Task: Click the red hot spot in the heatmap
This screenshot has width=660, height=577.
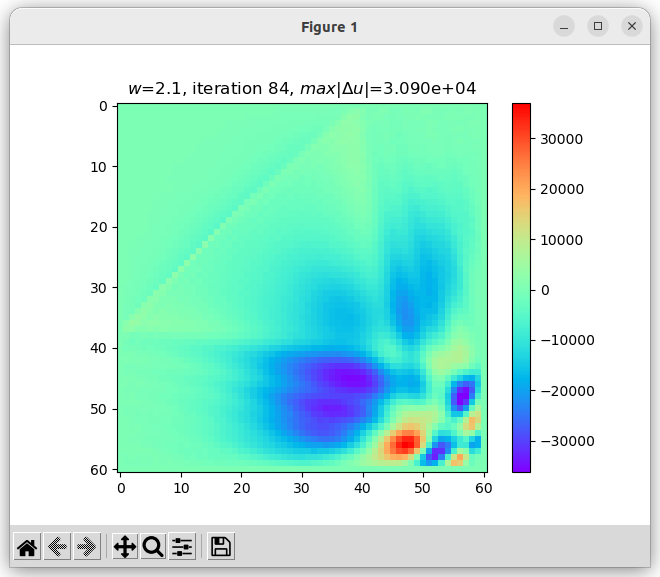Action: [405, 444]
